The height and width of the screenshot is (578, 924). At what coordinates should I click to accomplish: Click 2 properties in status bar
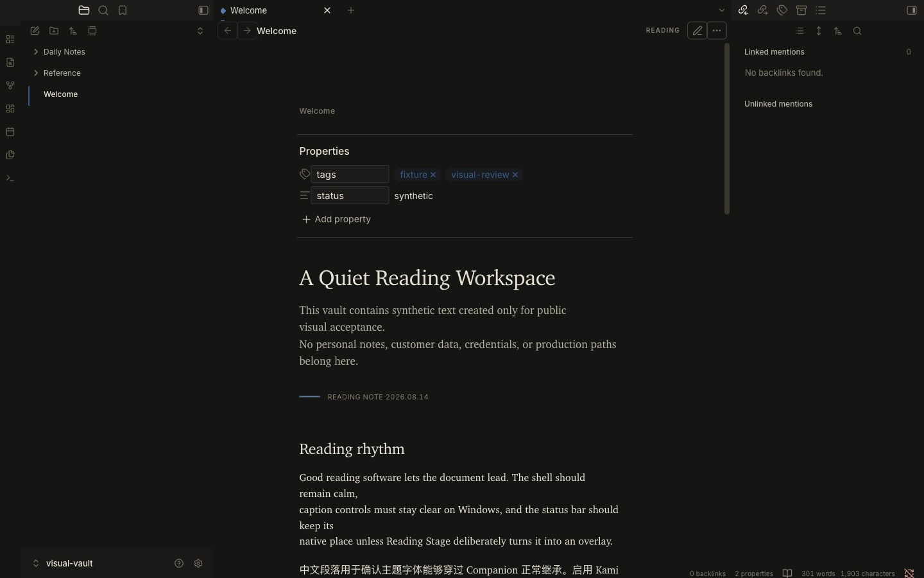tap(754, 574)
